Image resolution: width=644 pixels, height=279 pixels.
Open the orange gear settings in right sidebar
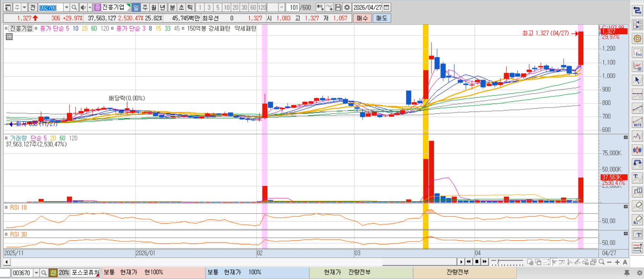[x=637, y=39]
